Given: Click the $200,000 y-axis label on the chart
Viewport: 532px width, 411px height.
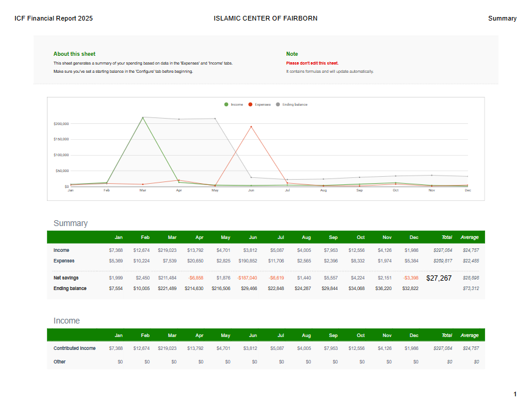Looking at the screenshot, I should pyautogui.click(x=61, y=124).
